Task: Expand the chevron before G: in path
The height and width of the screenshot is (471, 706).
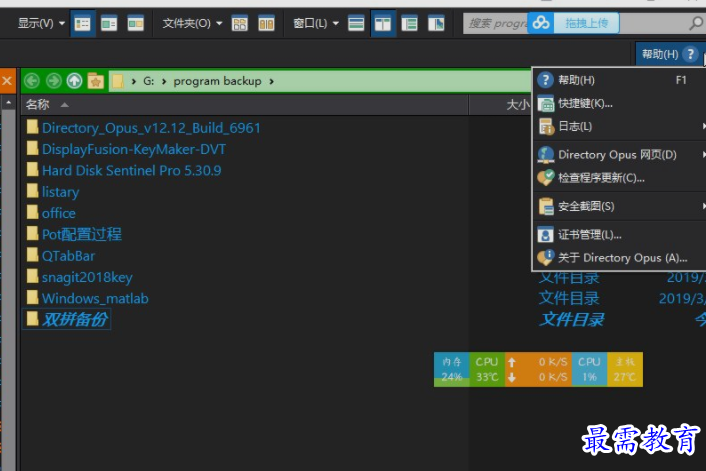Action: [x=134, y=82]
